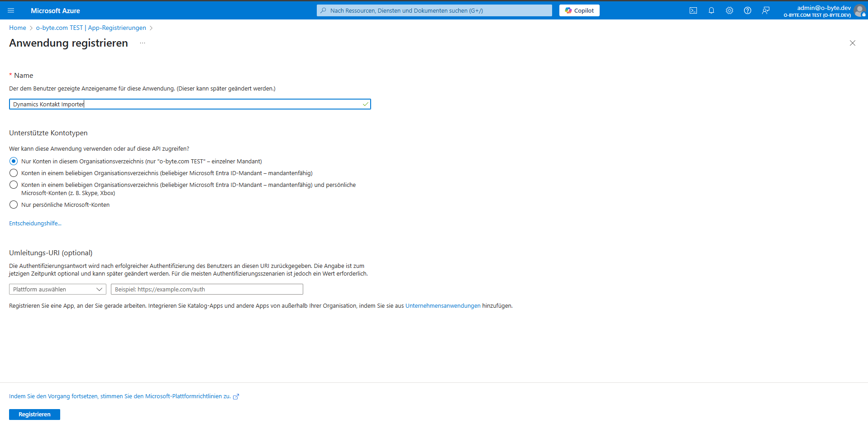The image size is (868, 429).
Task: Expand the 'Plattform auswählen' dropdown
Action: point(57,289)
